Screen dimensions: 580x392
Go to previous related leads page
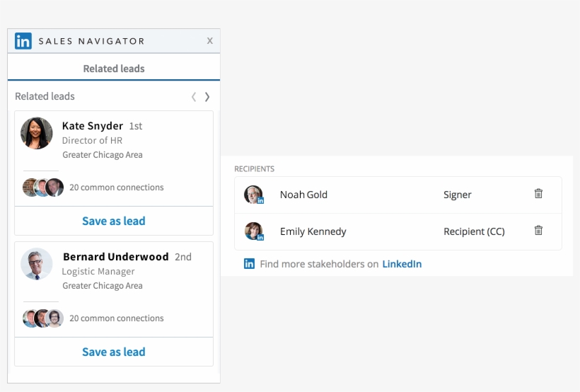coord(194,97)
